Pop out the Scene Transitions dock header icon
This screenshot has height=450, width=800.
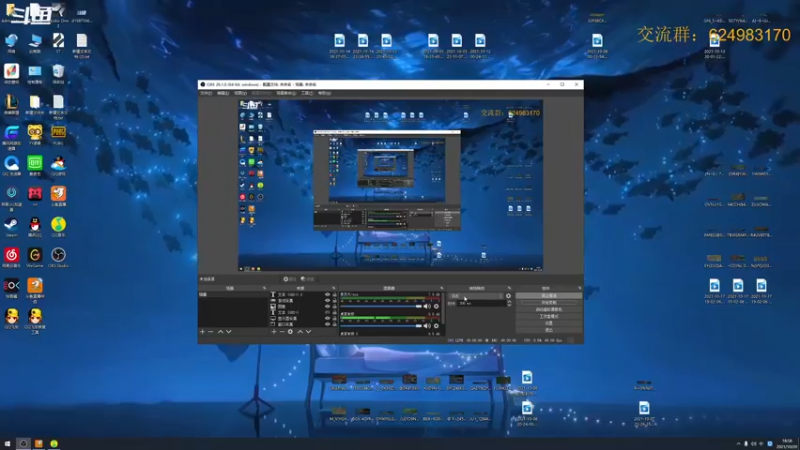point(509,288)
